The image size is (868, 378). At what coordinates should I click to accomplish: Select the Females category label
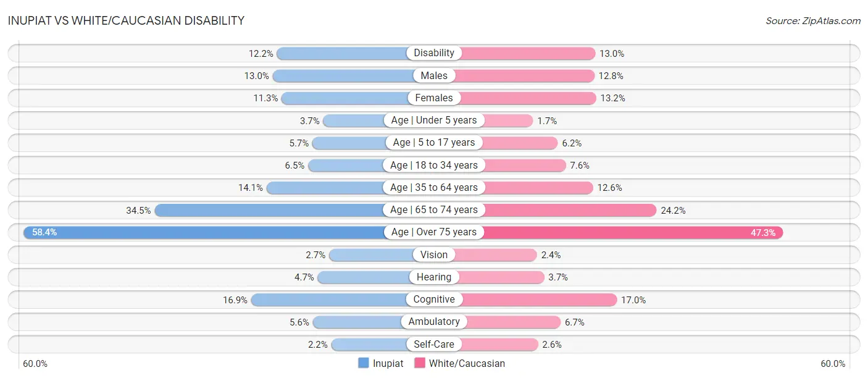(x=434, y=98)
